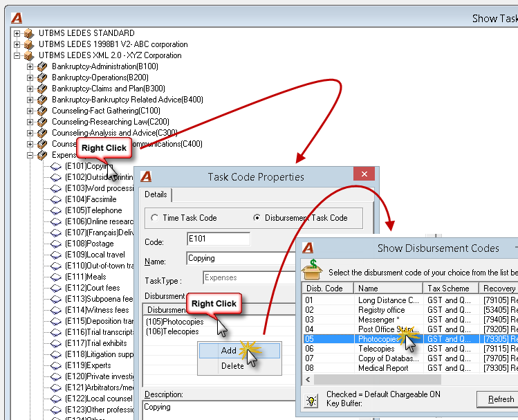
Task: Expand the Bankruptcy-Operations(B200) node
Action: click(30, 77)
